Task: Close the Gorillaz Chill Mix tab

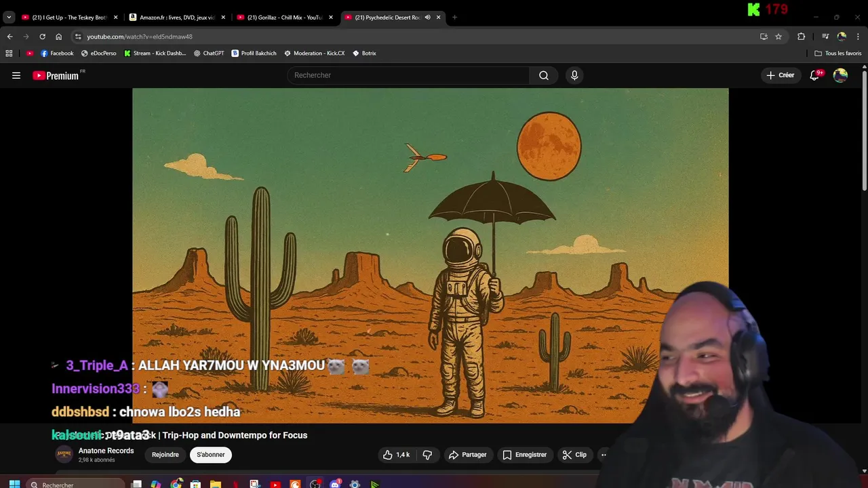Action: pos(331,17)
